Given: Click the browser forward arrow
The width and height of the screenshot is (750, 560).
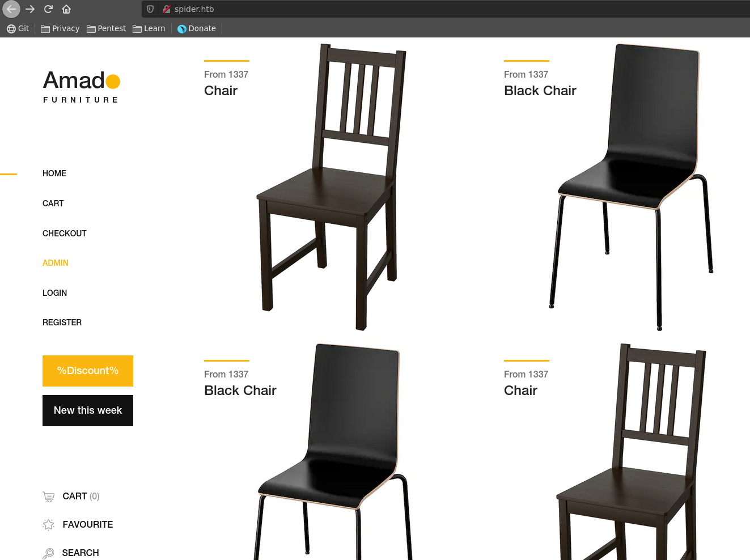Looking at the screenshot, I should coord(30,9).
